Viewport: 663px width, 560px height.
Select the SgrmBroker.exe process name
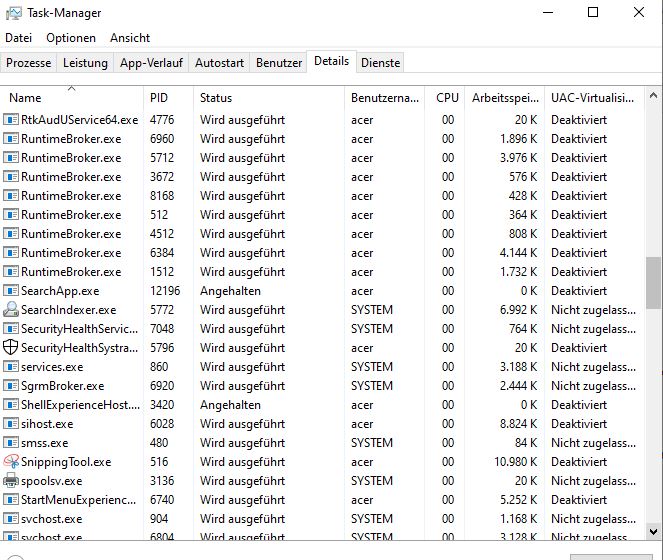63,386
